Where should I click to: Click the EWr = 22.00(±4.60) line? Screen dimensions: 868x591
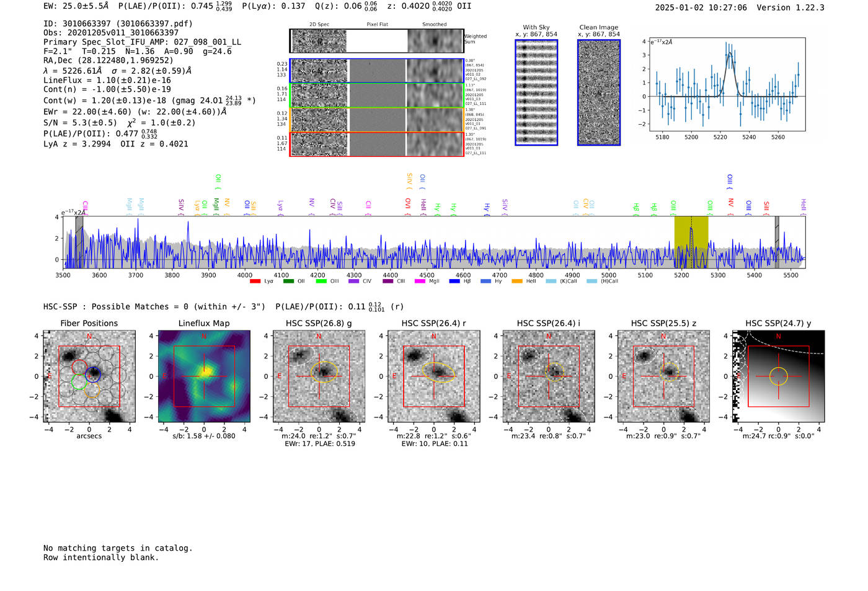[x=135, y=112]
